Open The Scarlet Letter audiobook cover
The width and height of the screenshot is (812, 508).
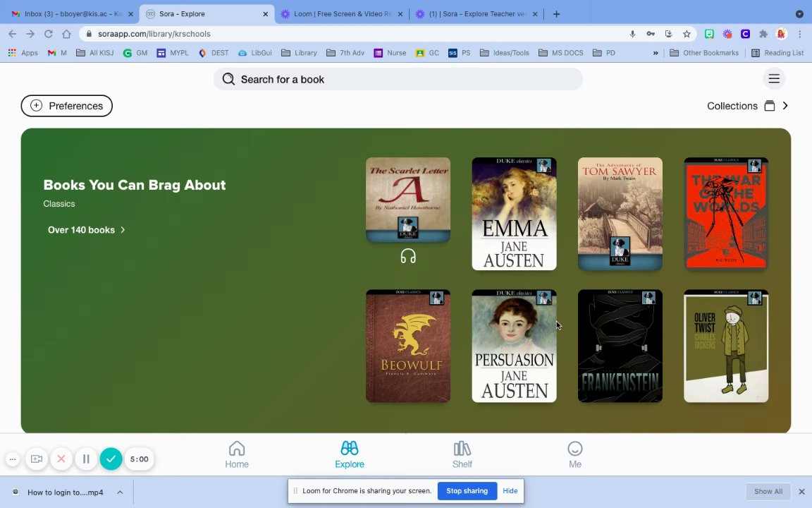(x=408, y=200)
